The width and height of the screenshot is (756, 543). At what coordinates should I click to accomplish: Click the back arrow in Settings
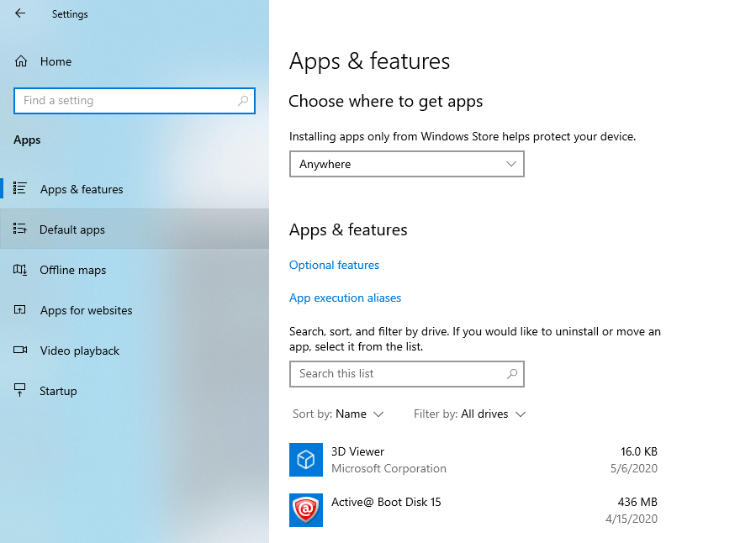(20, 13)
